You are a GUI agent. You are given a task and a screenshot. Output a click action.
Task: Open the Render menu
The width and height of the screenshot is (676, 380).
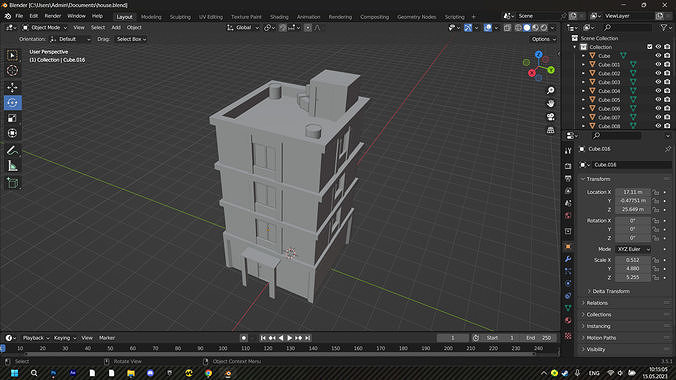(53, 16)
